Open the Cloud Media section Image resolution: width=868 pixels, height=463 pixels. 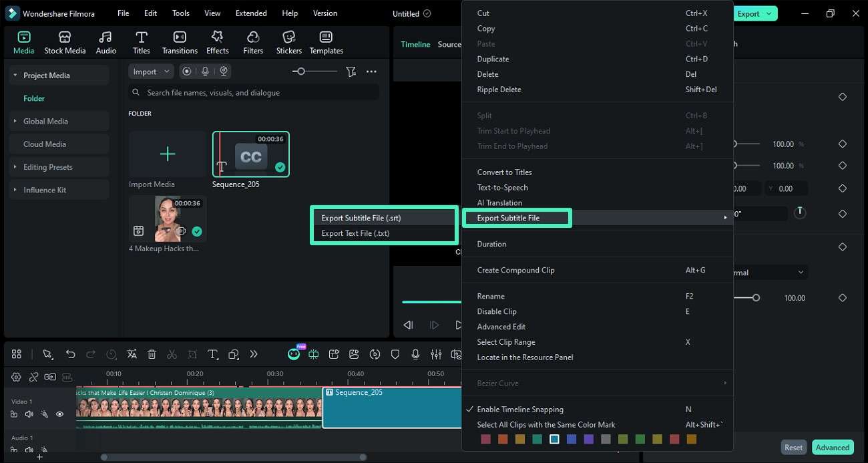pos(59,144)
